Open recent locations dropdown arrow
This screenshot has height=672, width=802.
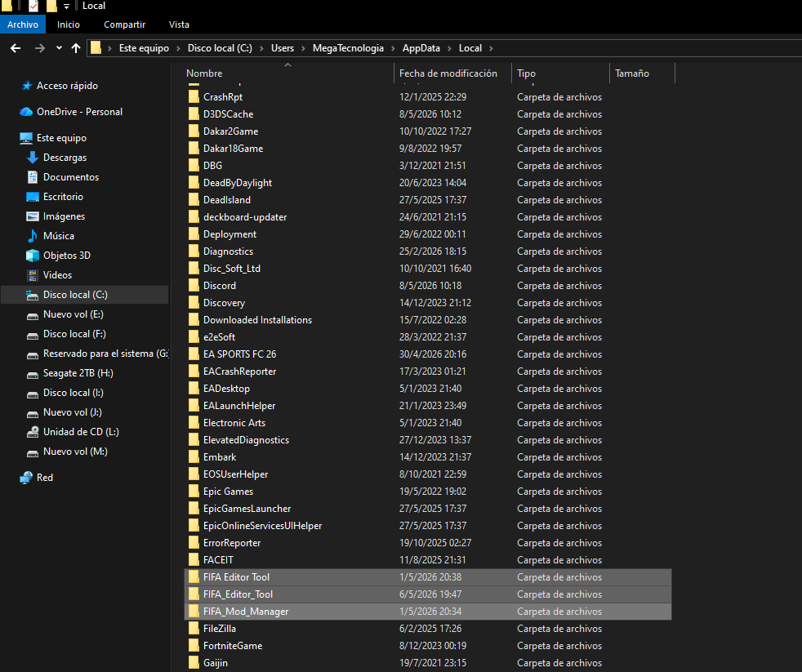click(x=59, y=48)
